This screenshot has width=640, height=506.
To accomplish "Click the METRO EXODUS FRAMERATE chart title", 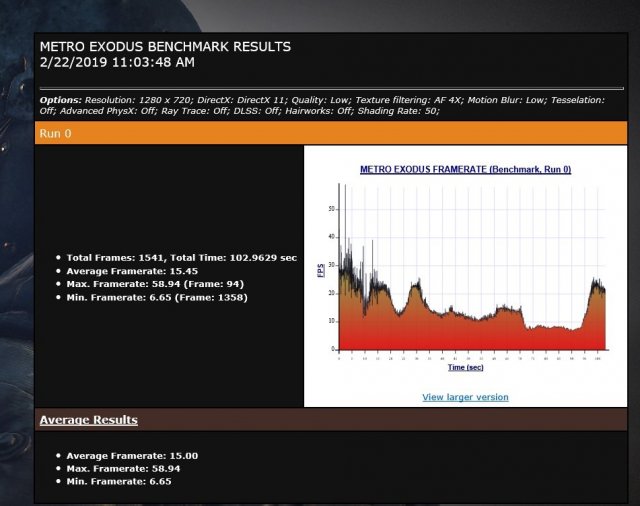I will [465, 170].
